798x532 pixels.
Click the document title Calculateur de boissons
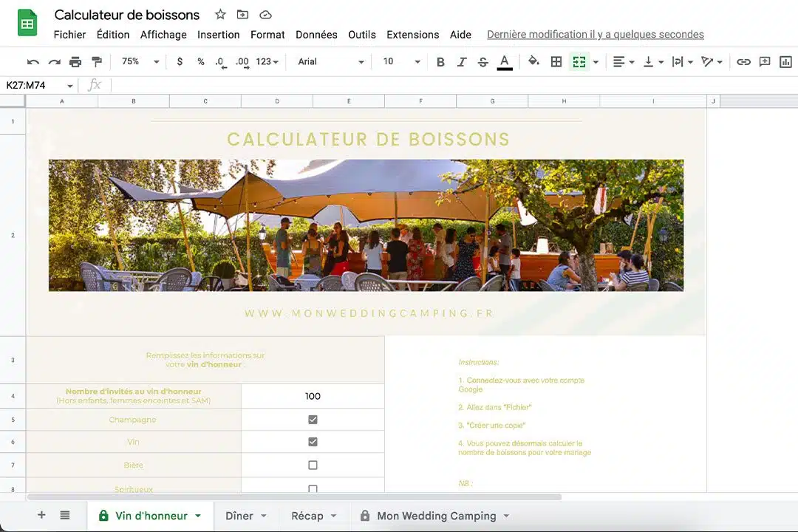pyautogui.click(x=127, y=15)
